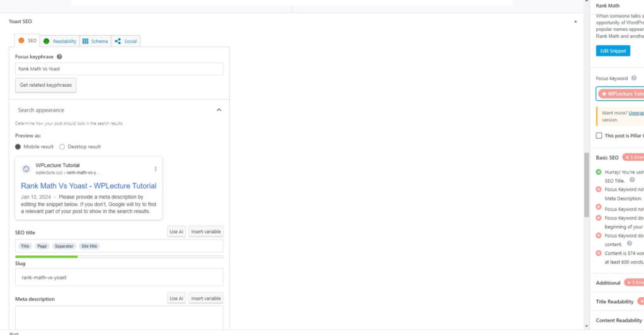The height and width of the screenshot is (335, 644).
Task: Click the orange SEO score face icon
Action: tap(21, 41)
